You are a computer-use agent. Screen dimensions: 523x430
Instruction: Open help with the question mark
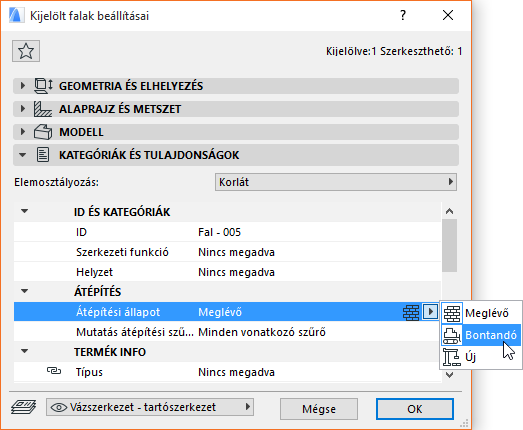[x=403, y=15]
